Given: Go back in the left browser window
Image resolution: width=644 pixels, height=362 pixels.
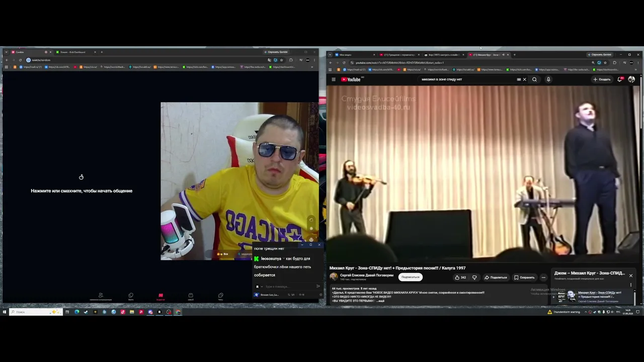Looking at the screenshot, I should 7,60.
